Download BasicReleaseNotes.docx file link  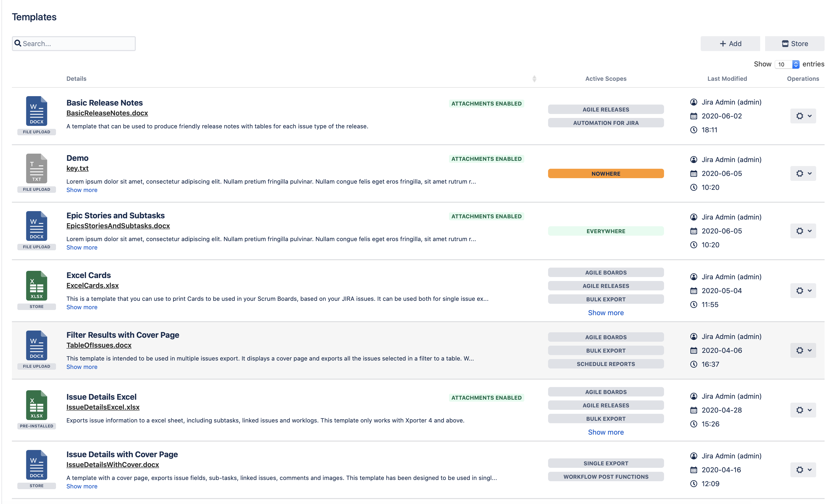(x=107, y=113)
